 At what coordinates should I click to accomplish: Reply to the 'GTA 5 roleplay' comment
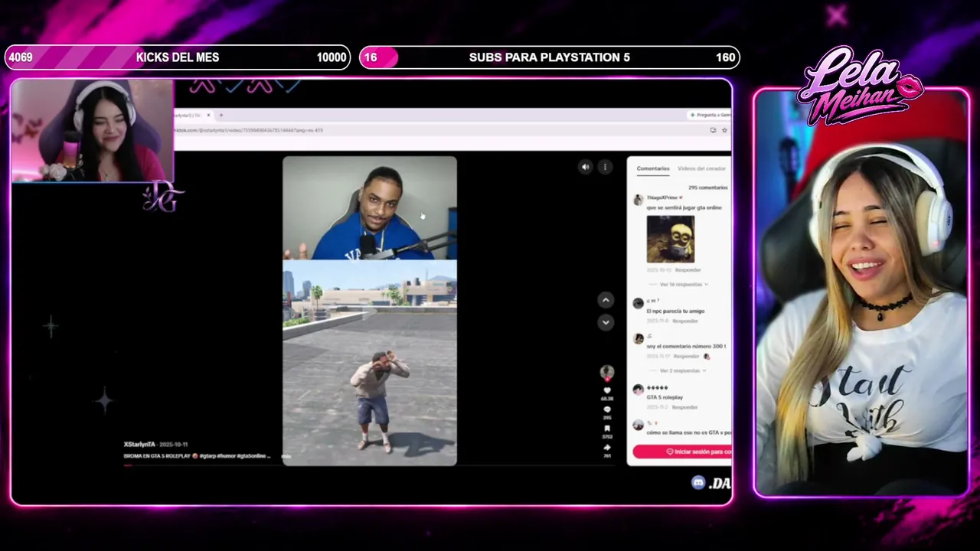(x=684, y=407)
